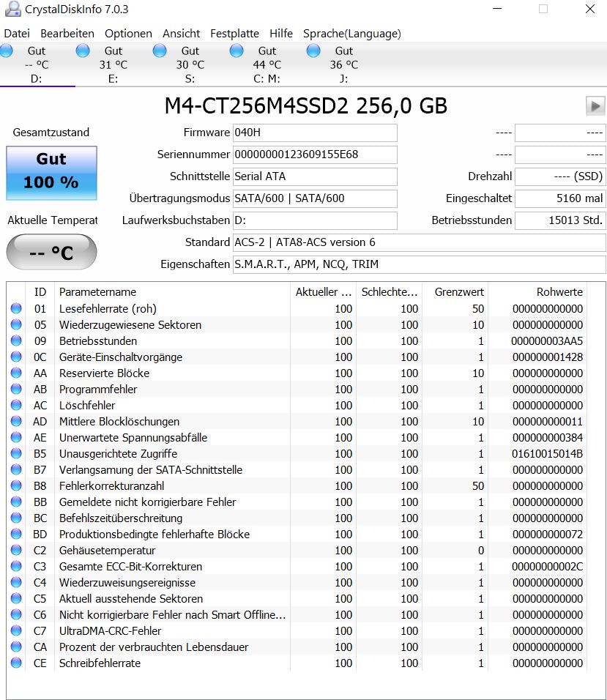Click the Schnittstelle field Serial ATA
Screen dimensions: 607x700
click(x=315, y=176)
